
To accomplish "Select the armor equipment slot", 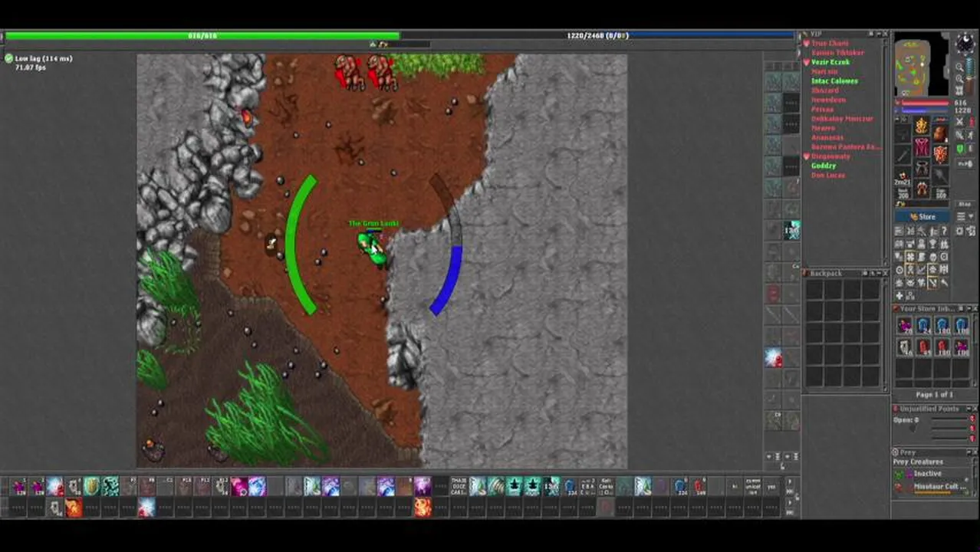I will (922, 146).
